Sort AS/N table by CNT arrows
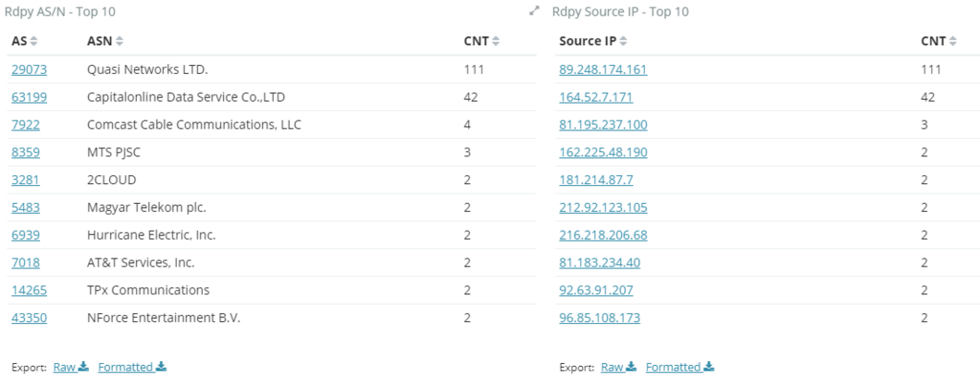Screen dimensions: 980x388 click(x=496, y=41)
